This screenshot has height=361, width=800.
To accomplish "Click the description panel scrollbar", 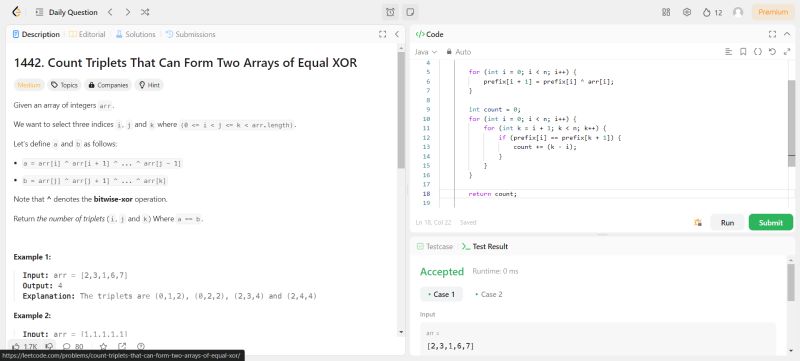I will tap(401, 110).
